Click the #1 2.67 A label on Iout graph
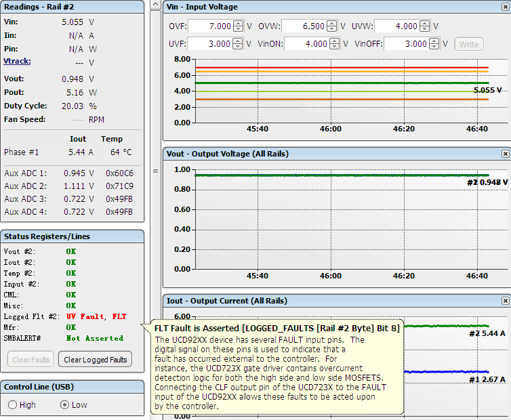The image size is (511, 420). 487,379
